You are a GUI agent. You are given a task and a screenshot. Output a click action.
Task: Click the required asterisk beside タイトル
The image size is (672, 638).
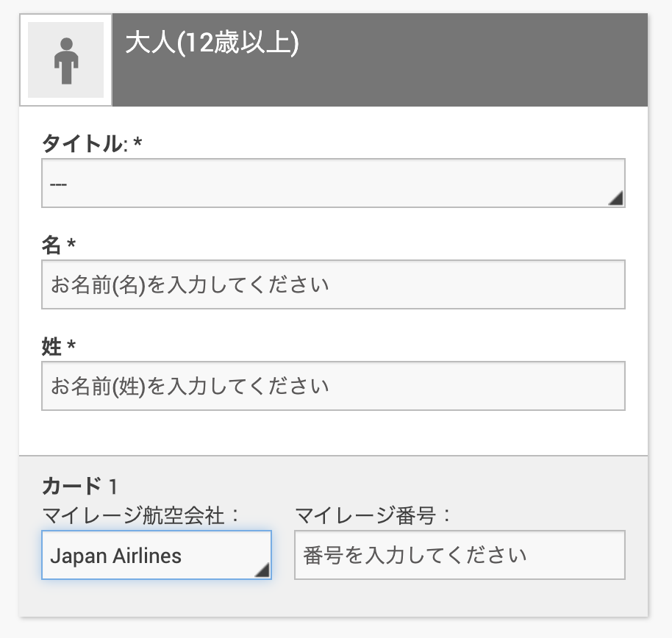(x=137, y=144)
